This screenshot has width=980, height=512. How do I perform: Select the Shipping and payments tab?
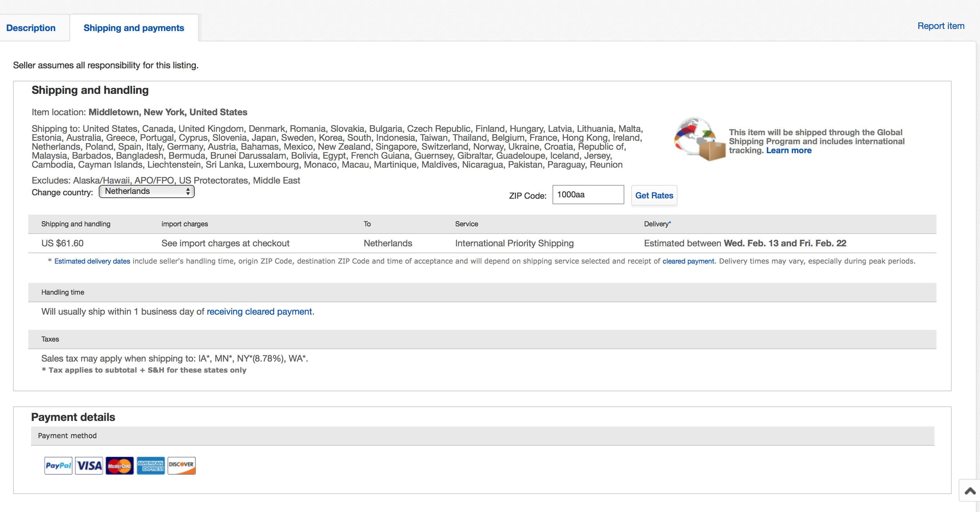point(134,28)
